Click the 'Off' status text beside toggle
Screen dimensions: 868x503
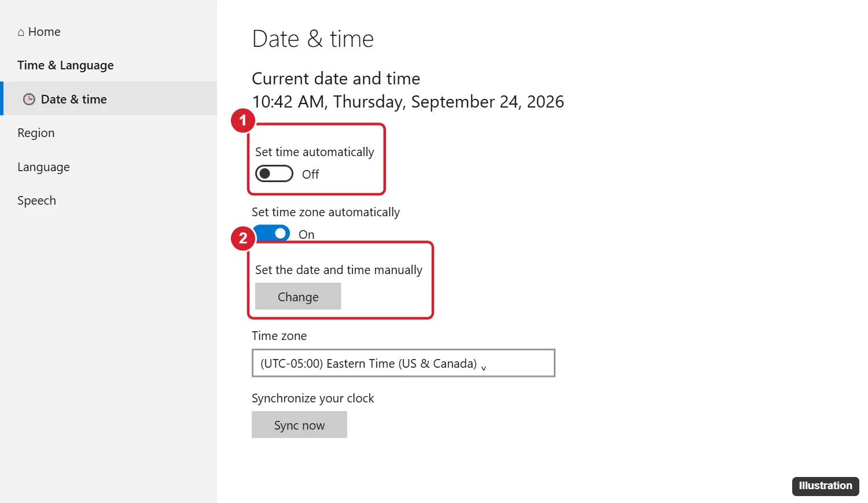(x=310, y=174)
